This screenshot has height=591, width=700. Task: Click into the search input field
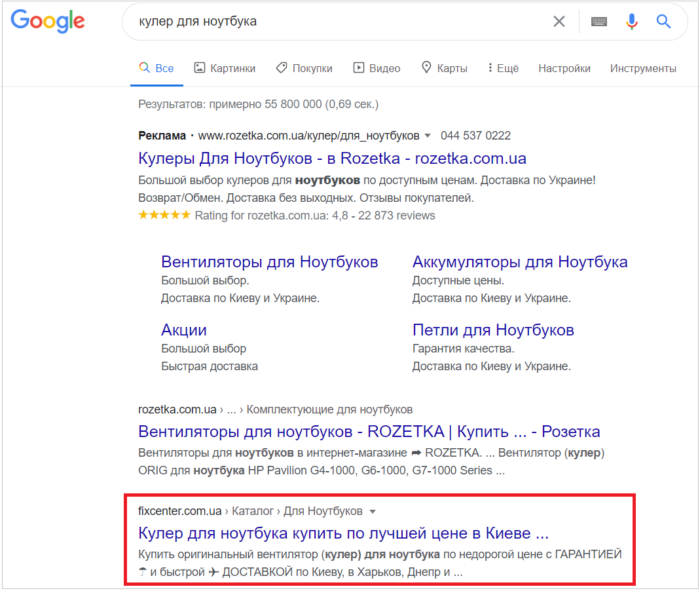pos(334,22)
